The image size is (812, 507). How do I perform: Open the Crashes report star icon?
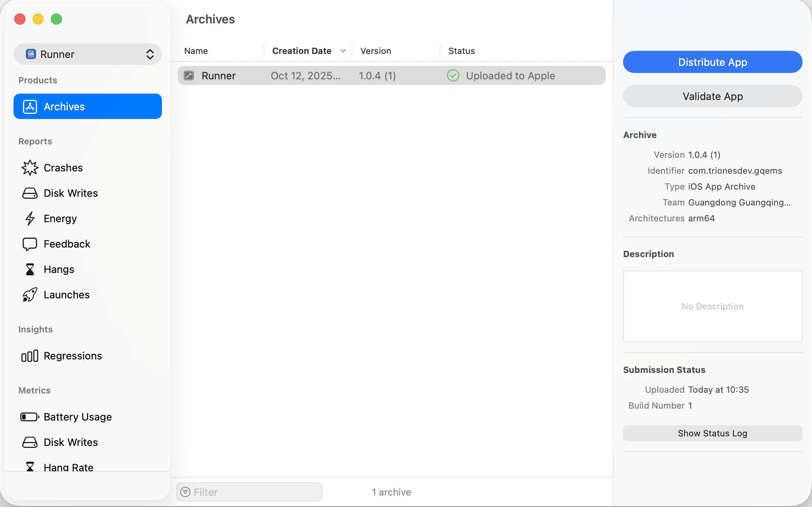[x=30, y=168]
